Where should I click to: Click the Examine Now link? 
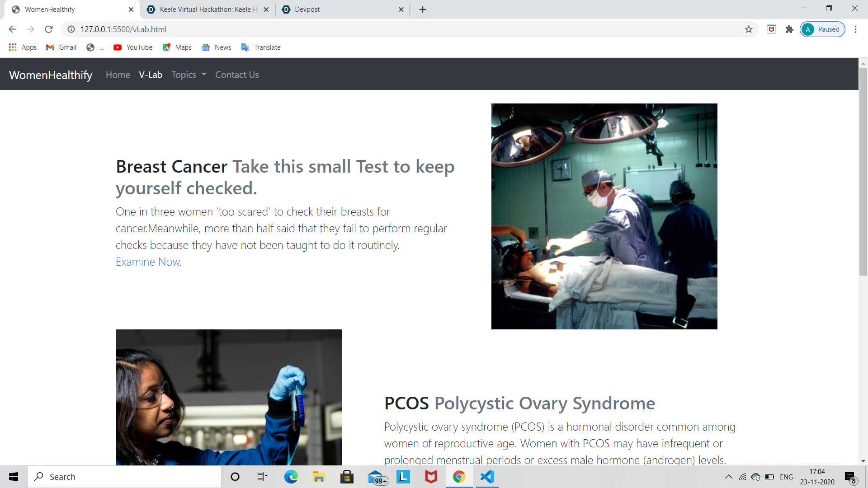click(x=148, y=262)
